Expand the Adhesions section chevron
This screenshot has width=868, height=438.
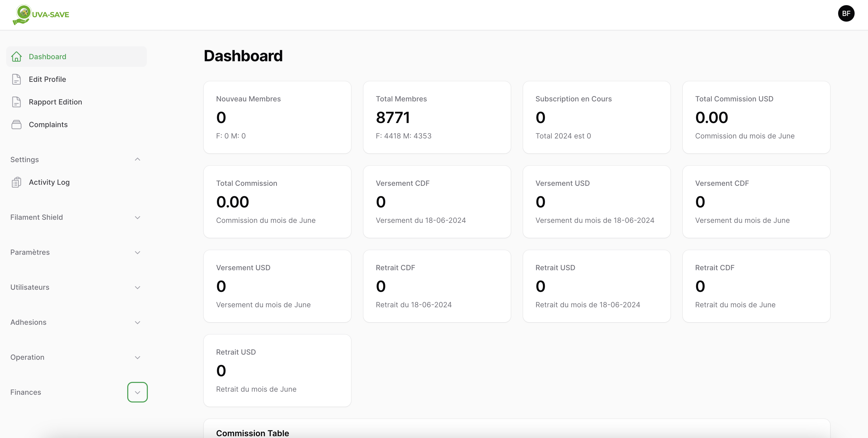pyautogui.click(x=137, y=322)
